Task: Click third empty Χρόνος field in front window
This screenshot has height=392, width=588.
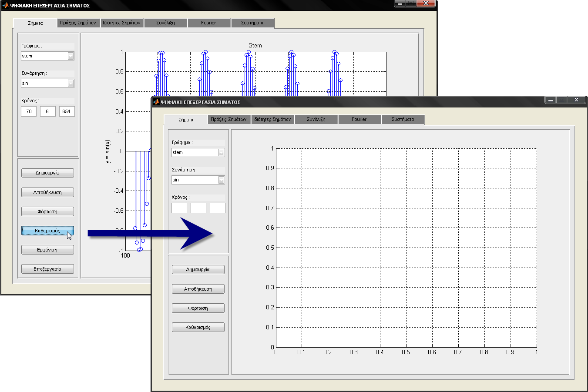Action: (x=218, y=208)
